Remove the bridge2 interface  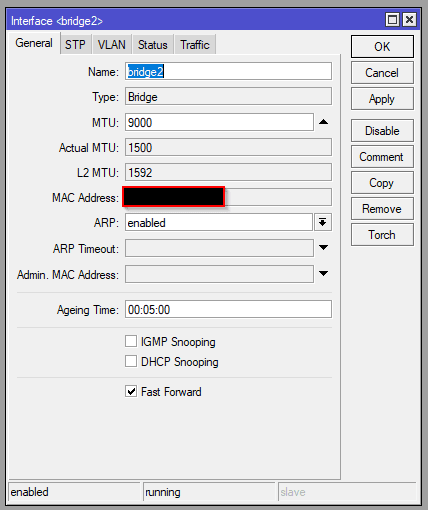(x=382, y=209)
